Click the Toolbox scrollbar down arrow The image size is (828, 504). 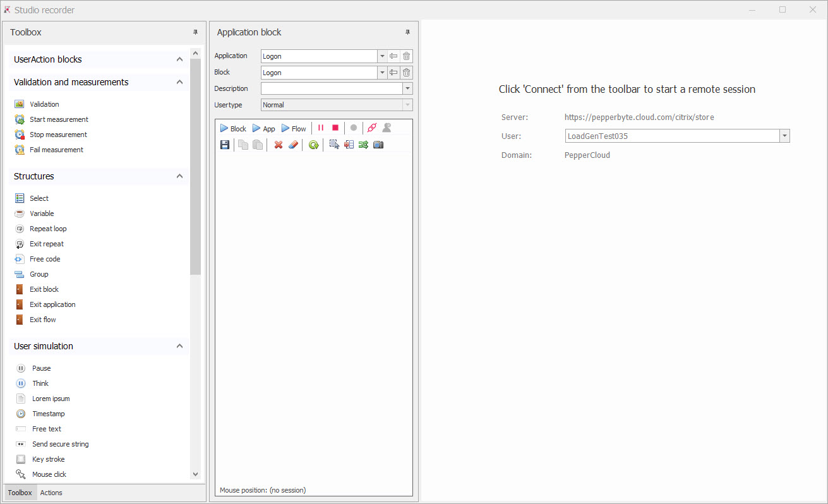(195, 474)
